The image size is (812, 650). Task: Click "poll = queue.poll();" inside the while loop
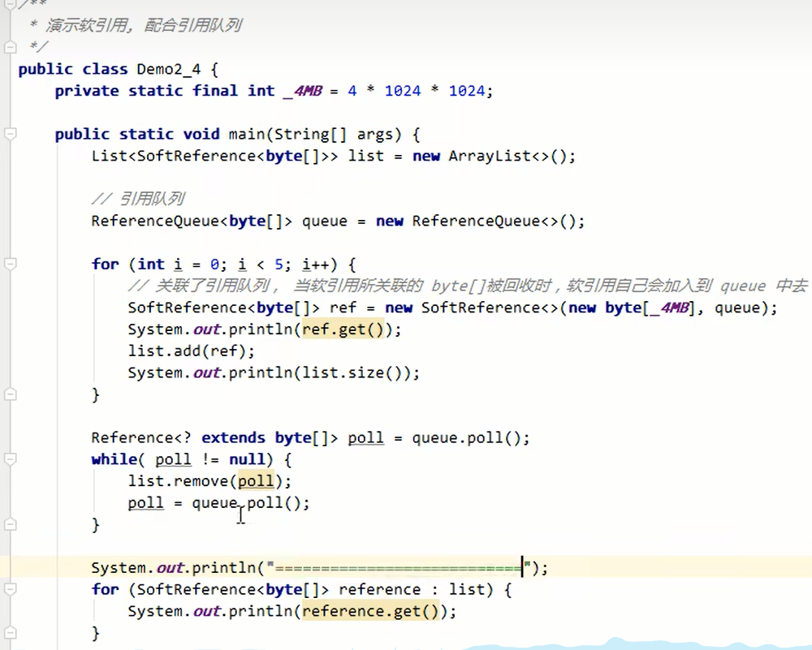218,503
